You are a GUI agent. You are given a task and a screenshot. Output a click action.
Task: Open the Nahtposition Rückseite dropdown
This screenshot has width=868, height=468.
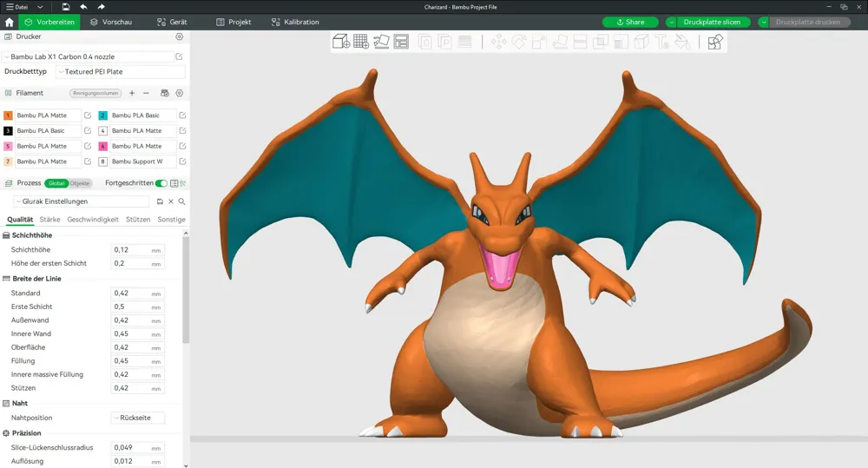(137, 418)
